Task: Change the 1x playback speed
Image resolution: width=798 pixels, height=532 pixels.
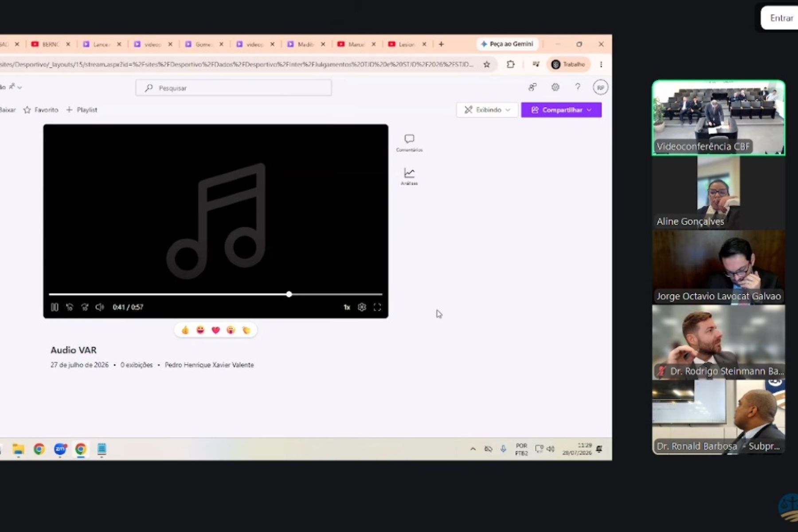Action: pyautogui.click(x=347, y=307)
